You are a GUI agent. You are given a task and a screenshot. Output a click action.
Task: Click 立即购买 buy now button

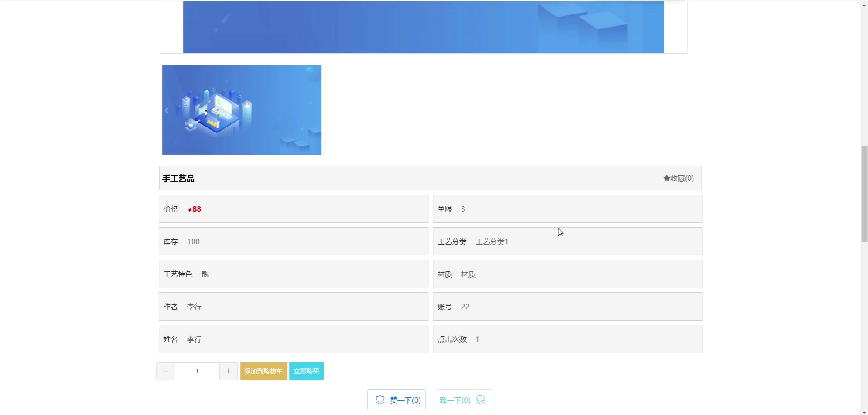(x=307, y=371)
